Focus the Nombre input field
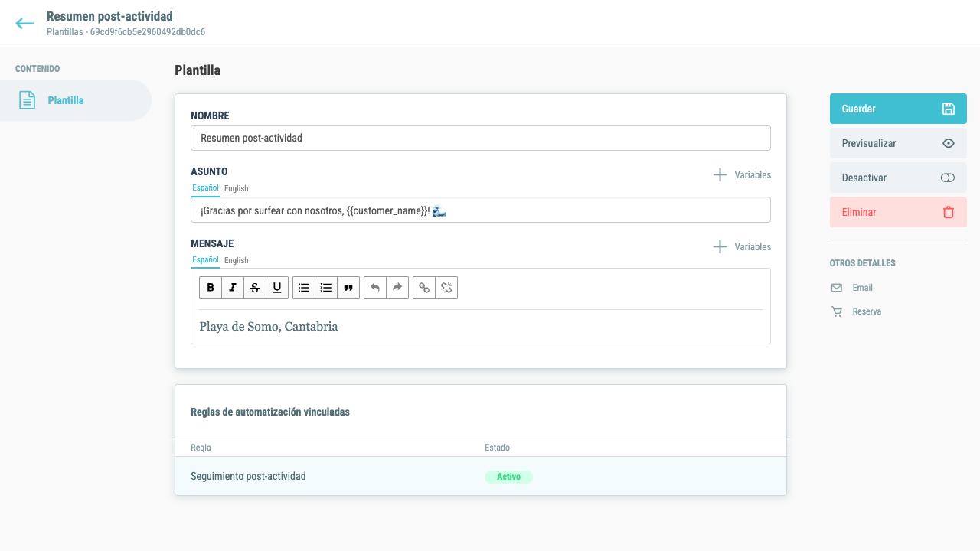This screenshot has width=980, height=551. coord(481,138)
